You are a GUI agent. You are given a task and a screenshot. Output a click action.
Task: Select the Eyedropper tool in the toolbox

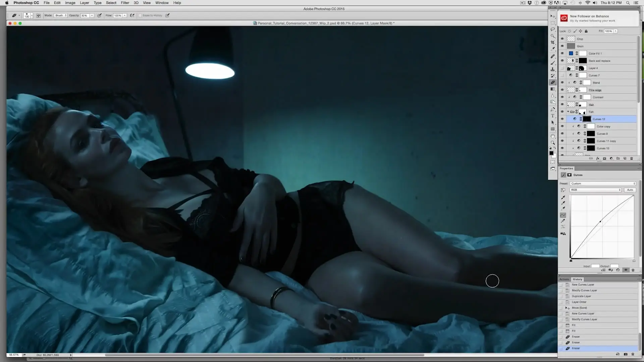pyautogui.click(x=552, y=49)
